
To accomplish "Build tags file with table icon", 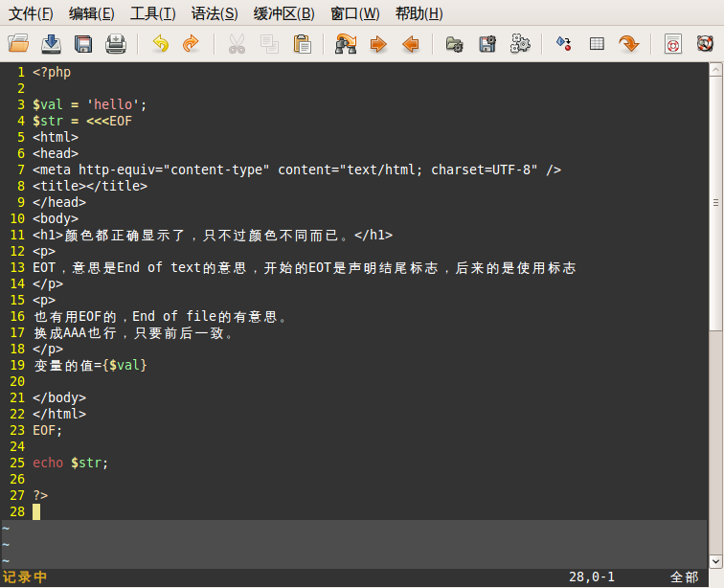I will pyautogui.click(x=597, y=44).
